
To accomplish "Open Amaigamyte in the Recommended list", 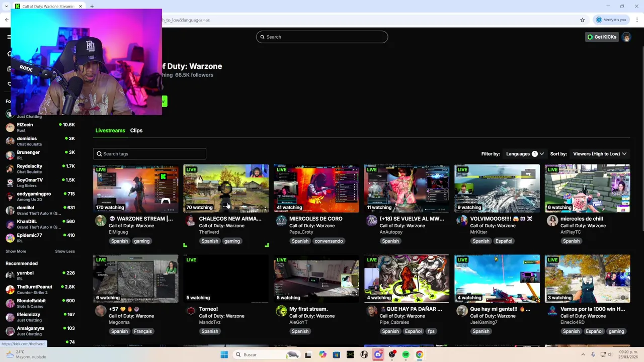I will tap(40, 331).
